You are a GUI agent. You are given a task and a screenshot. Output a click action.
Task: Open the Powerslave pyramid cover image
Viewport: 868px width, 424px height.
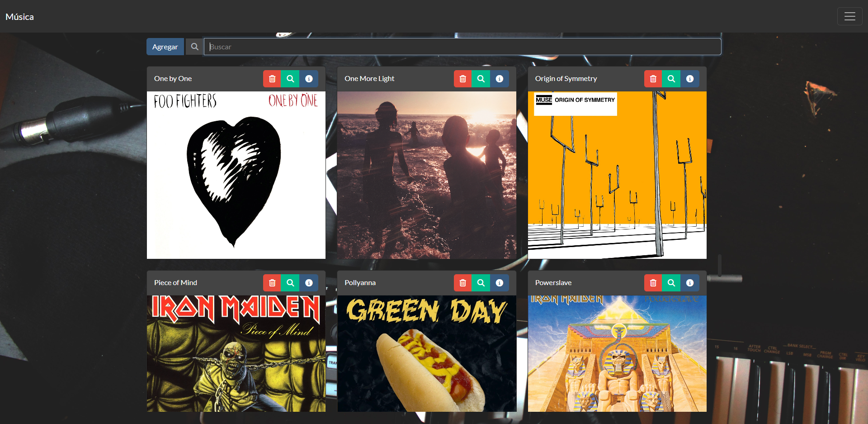[617, 353]
